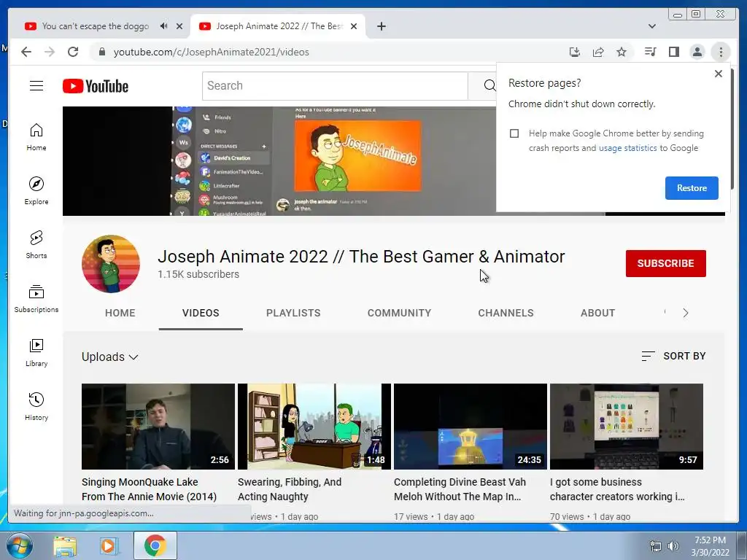Close the doggo tab
Viewport: 747px width, 560px height.
tap(179, 26)
